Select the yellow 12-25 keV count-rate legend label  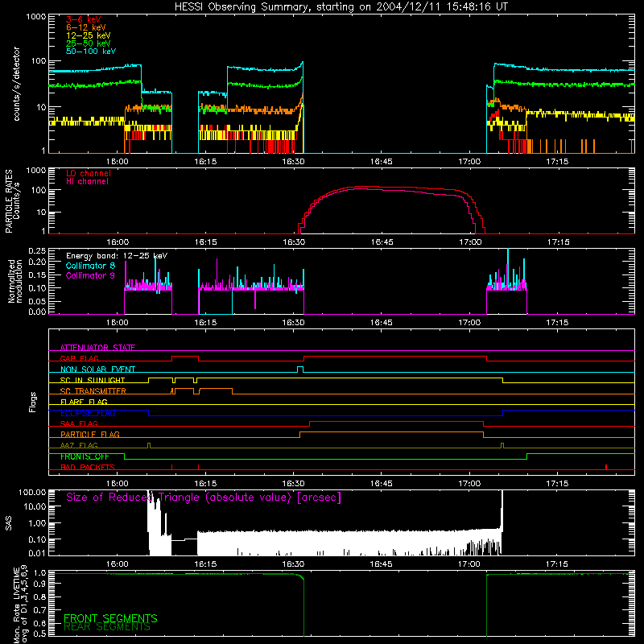89,35
